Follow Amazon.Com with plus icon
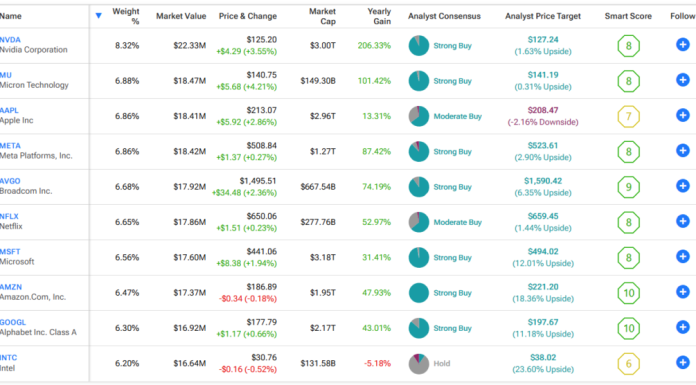The width and height of the screenshot is (696, 385). pyautogui.click(x=683, y=292)
